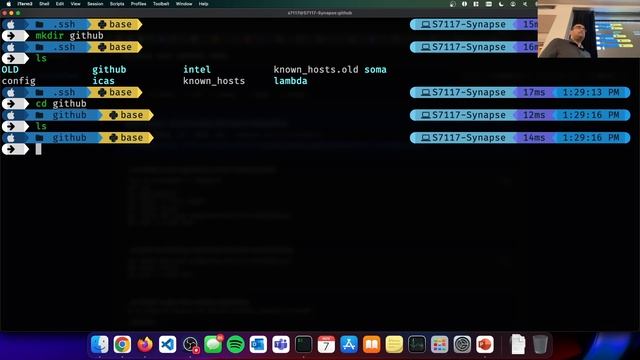Image resolution: width=640 pixels, height=360 pixels.
Task: Open the Edit menu
Action: coord(60,4)
